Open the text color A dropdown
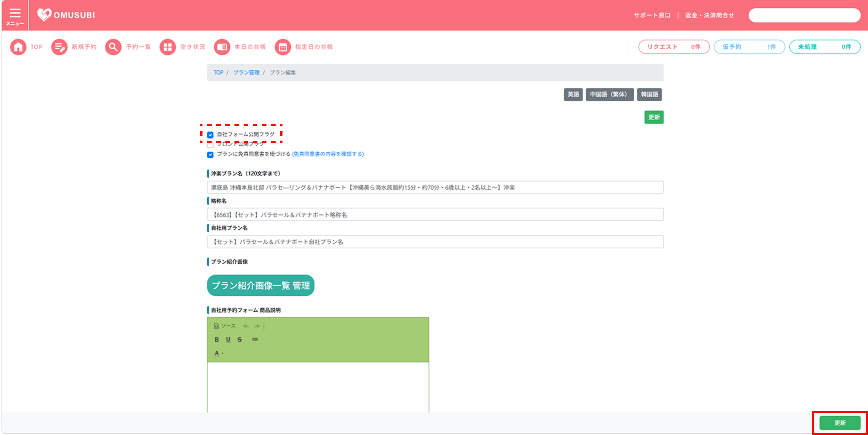 pos(218,353)
